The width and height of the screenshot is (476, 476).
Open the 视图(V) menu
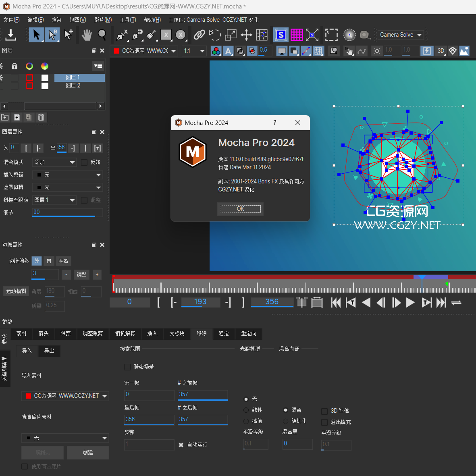78,20
